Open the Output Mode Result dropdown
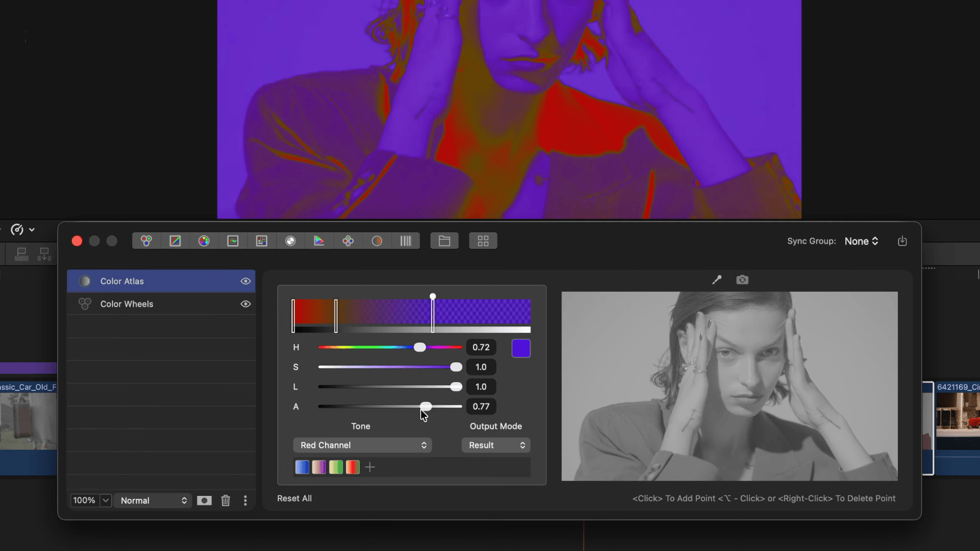980x551 pixels. [x=496, y=445]
